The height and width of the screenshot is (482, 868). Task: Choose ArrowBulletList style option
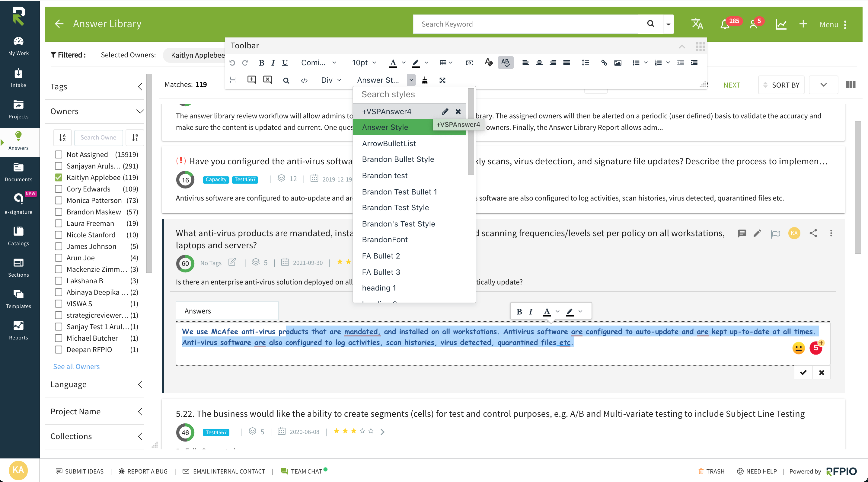pos(389,143)
